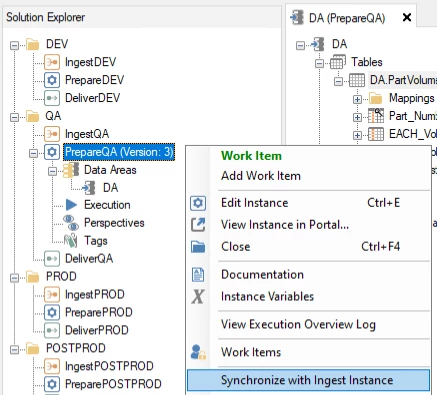
Task: Click the IngestDEV instance icon
Action: pos(52,62)
